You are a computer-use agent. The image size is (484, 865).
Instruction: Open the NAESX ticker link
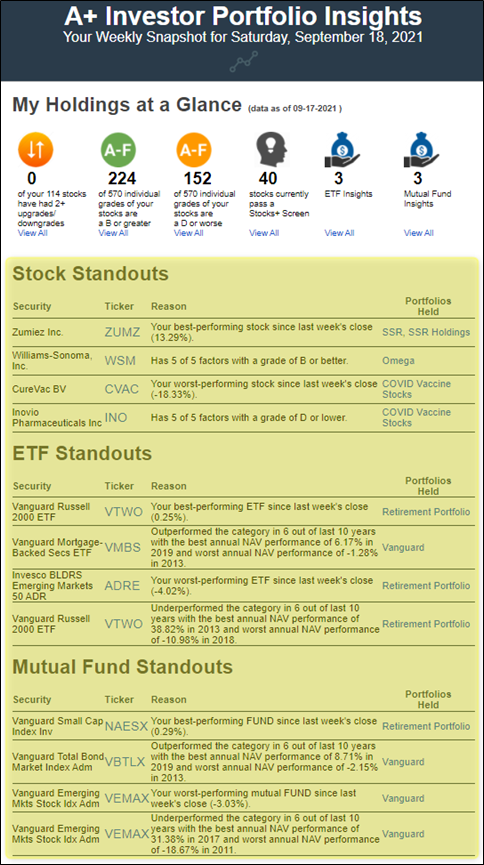coord(126,727)
